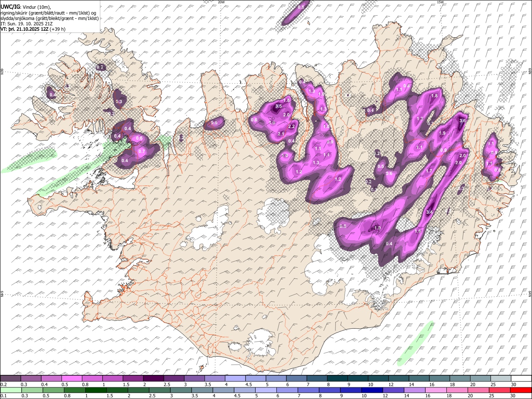This screenshot has width=532, height=399.
Task: Click the 0.7 snowfall value on the map
Action: coord(142,151)
